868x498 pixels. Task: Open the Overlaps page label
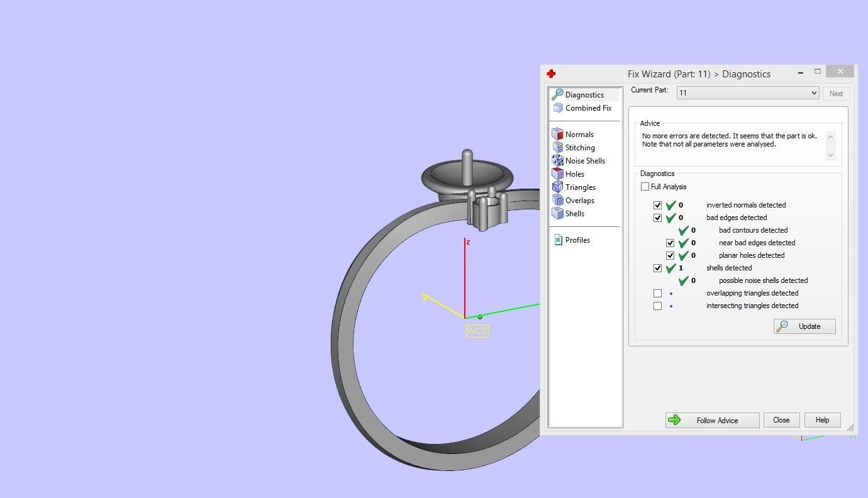580,200
